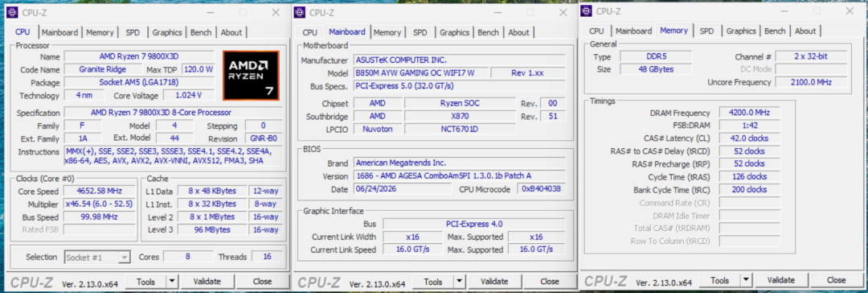Go to Bench tab in the Memory window

[x=775, y=31]
